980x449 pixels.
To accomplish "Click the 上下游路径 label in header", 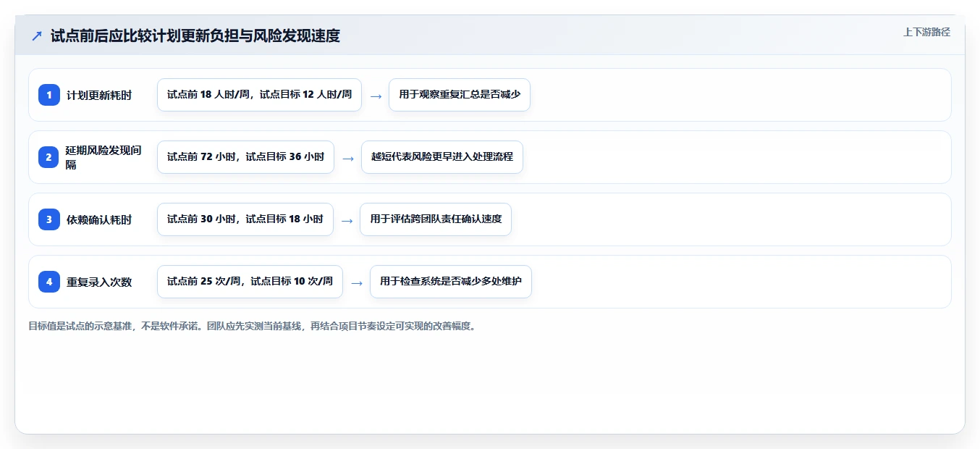I will pos(926,32).
